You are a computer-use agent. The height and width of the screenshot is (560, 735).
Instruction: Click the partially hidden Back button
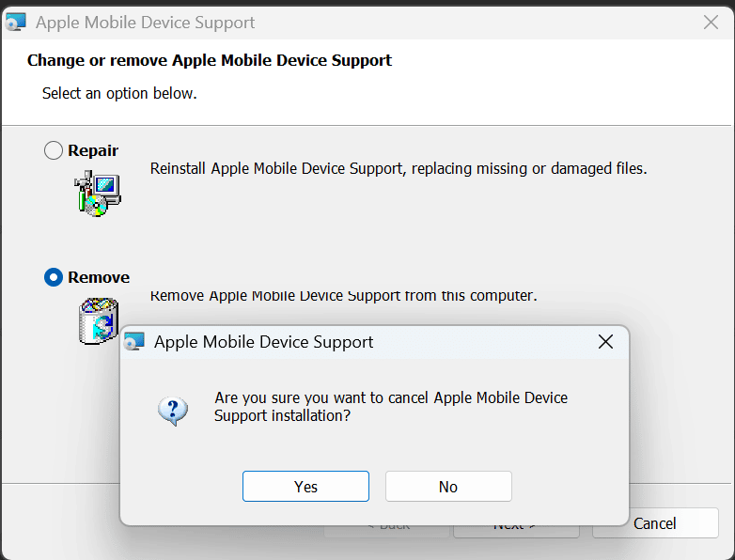[386, 531]
